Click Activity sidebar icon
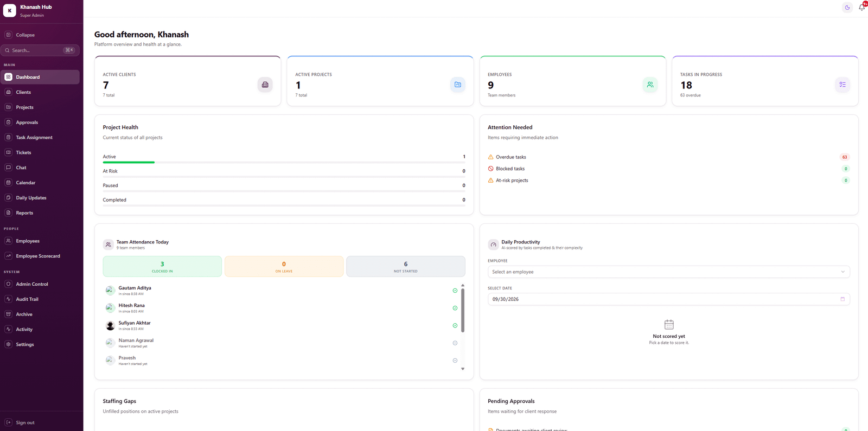This screenshot has height=431, width=868. tap(8, 329)
